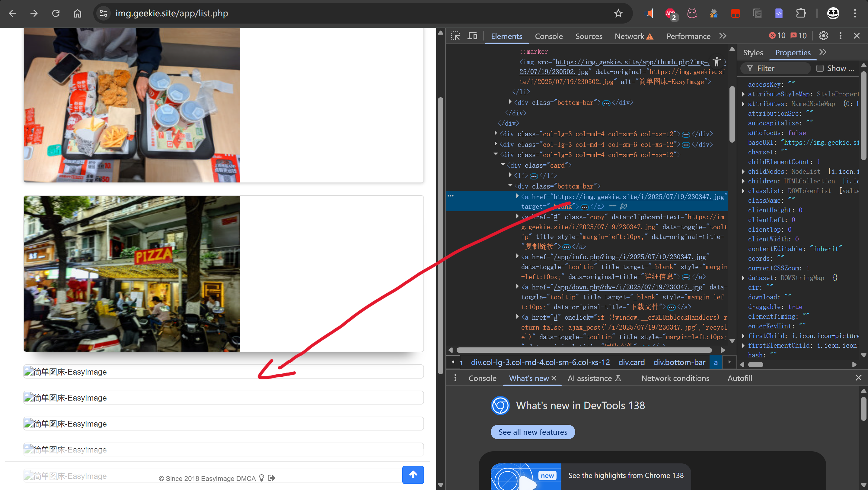Click the browser home icon

tap(78, 14)
